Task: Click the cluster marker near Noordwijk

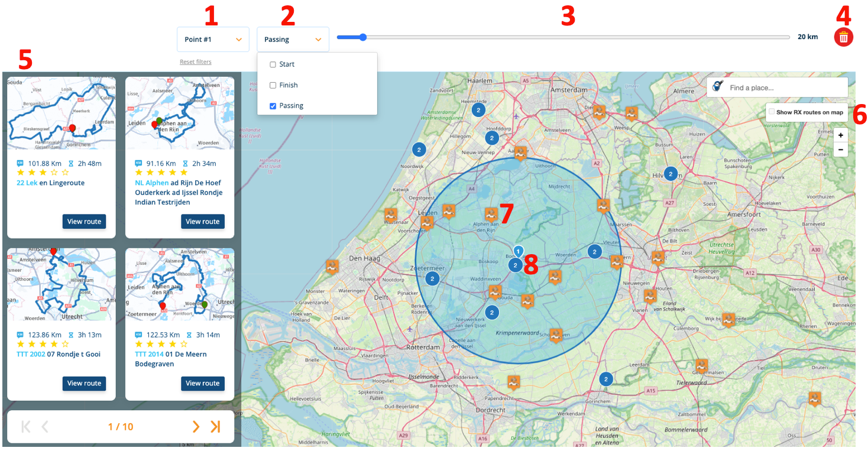Action: tap(419, 150)
